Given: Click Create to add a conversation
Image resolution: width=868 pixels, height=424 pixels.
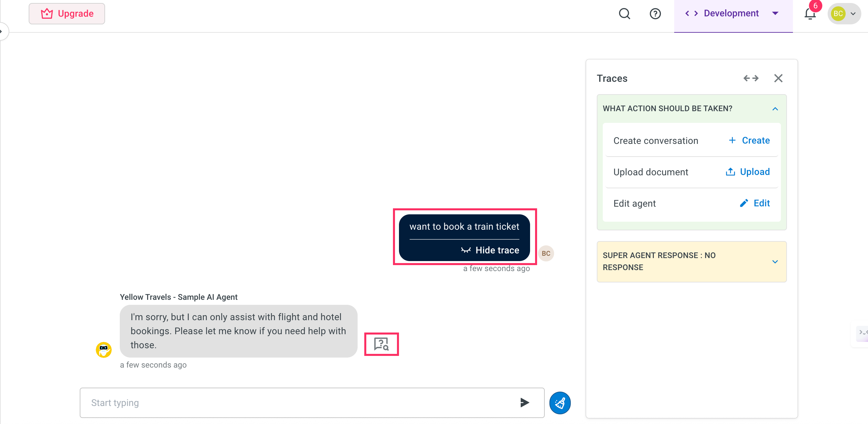Looking at the screenshot, I should click(x=749, y=140).
